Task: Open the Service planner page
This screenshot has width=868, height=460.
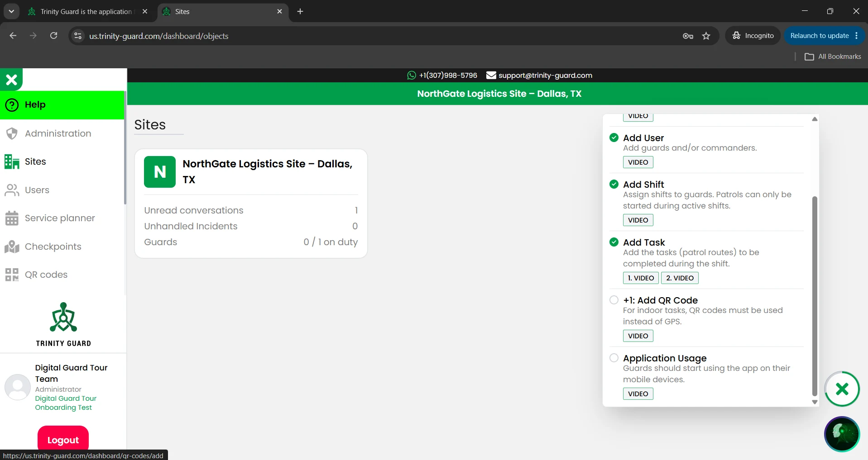Action: click(x=62, y=218)
